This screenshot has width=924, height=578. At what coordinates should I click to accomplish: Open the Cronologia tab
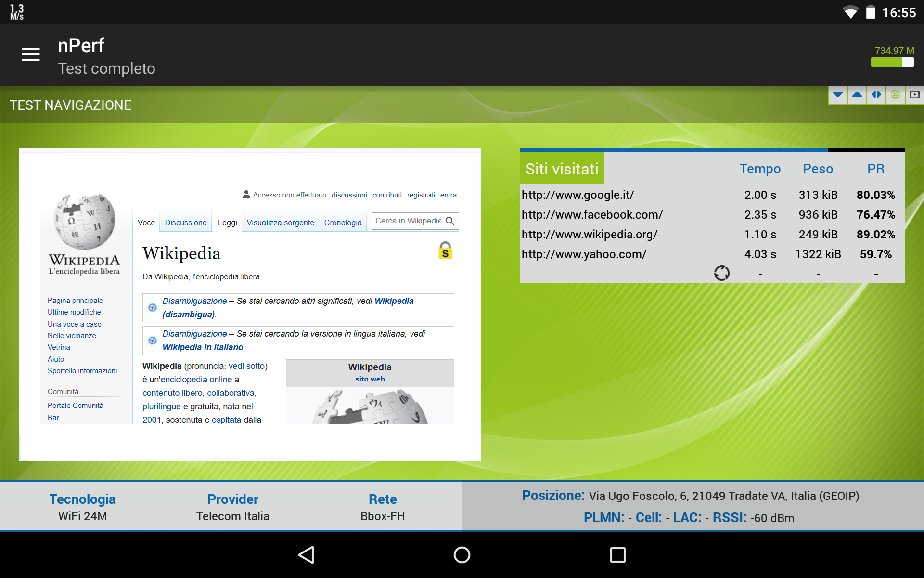[343, 223]
